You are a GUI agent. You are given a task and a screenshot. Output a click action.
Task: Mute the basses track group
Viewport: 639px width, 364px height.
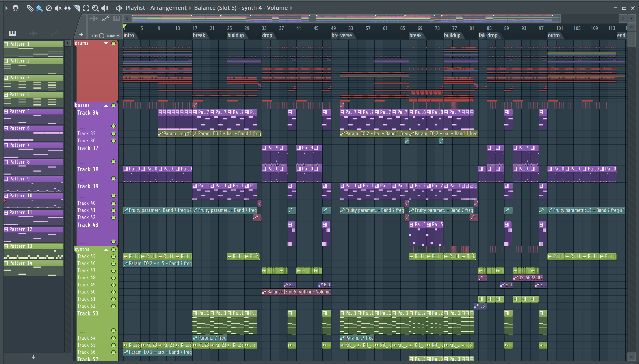113,105
